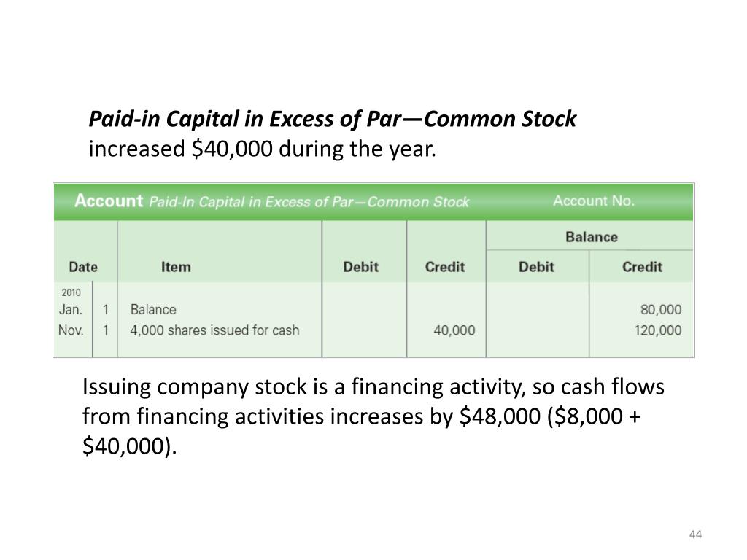Click the 'Nov.' date cell
The height and width of the screenshot is (560, 747).
[x=71, y=330]
